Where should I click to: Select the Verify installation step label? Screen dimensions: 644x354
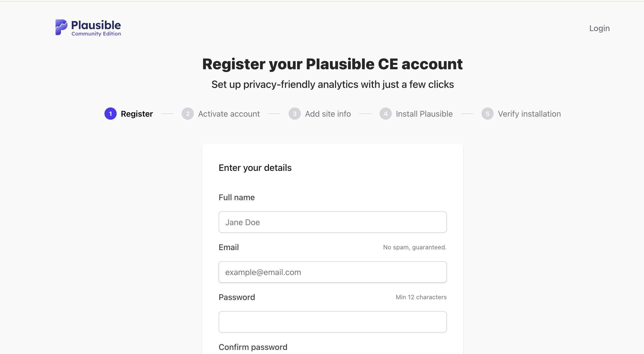tap(529, 114)
